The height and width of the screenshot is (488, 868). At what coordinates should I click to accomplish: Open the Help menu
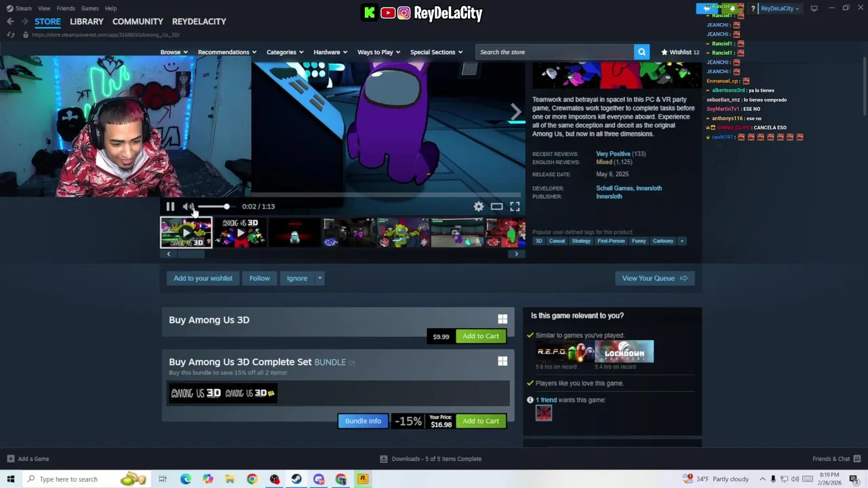pos(111,8)
